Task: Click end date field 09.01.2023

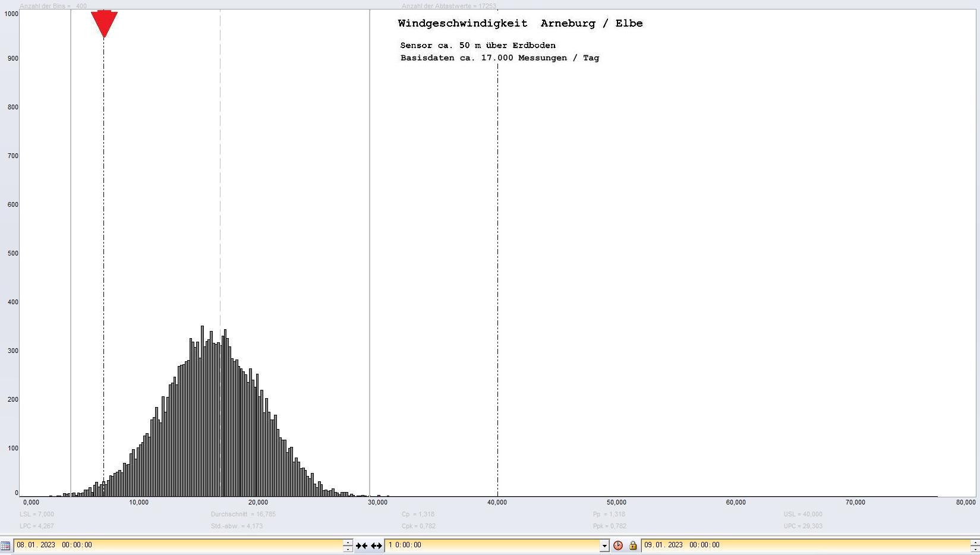Action: click(802, 545)
